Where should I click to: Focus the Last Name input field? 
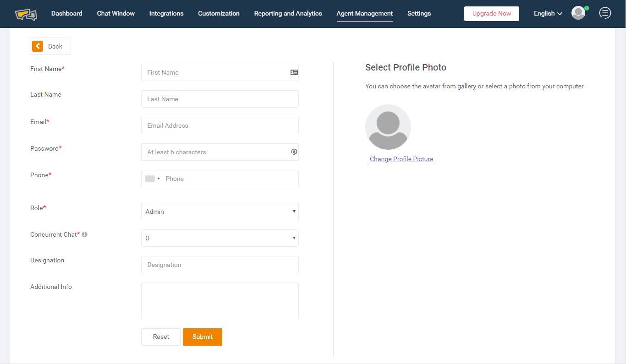[x=220, y=99]
